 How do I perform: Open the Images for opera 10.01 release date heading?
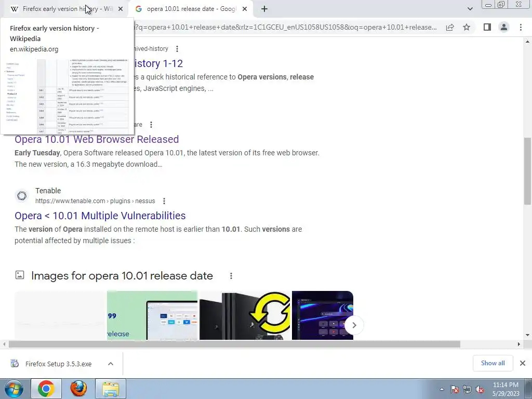(x=122, y=276)
